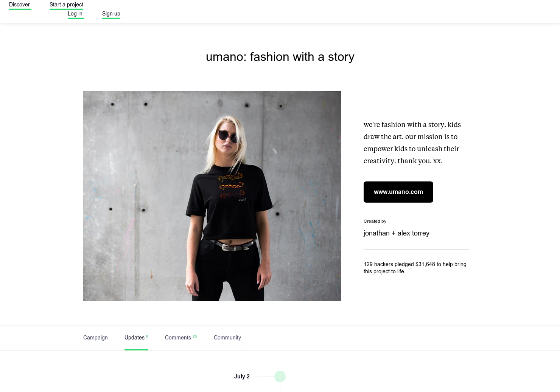Open creator profile jonathan + alex torrey
The image size is (560, 392).
397,233
